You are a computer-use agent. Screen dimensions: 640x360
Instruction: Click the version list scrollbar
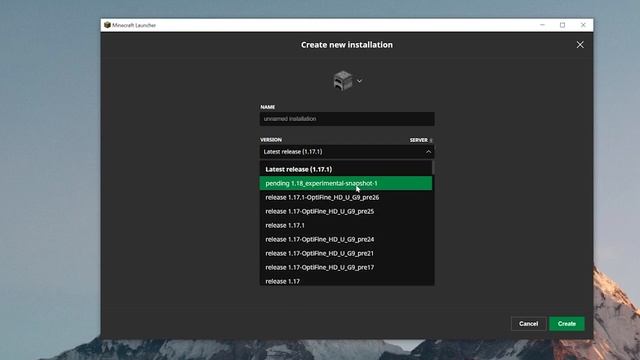tap(433, 167)
